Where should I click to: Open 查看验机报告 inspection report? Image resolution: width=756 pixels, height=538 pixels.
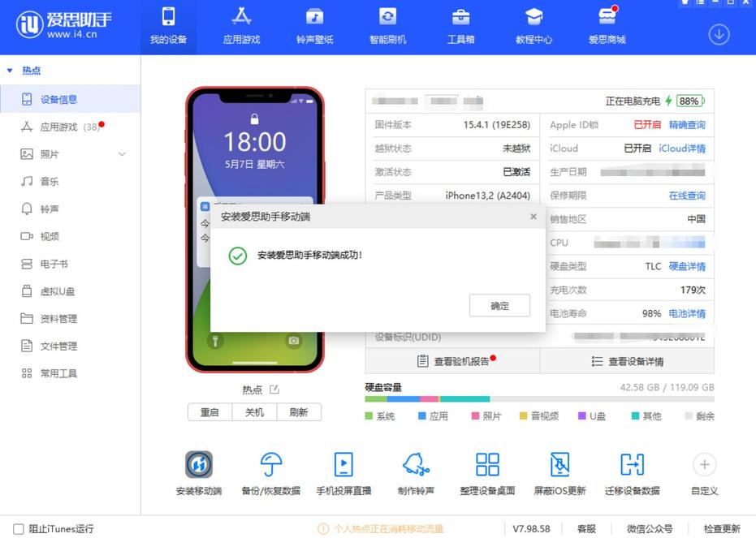click(x=452, y=361)
